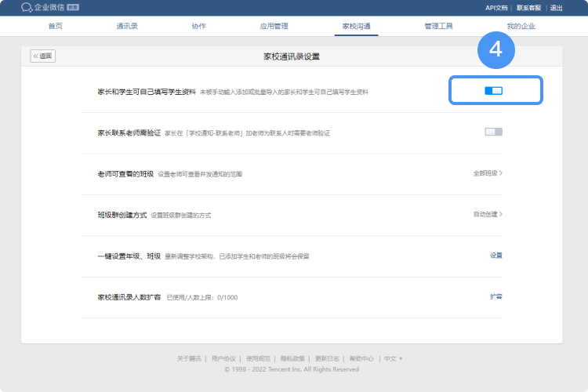Screen dimensions: 588x392
Task: Enable 家长联系老师需验证 switch
Action: point(493,132)
